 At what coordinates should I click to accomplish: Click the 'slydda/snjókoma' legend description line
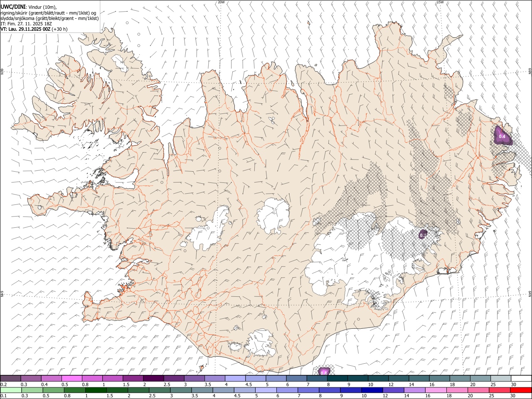pos(49,18)
